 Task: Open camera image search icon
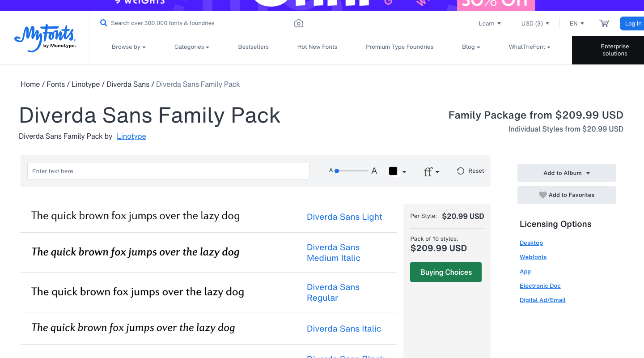(299, 23)
